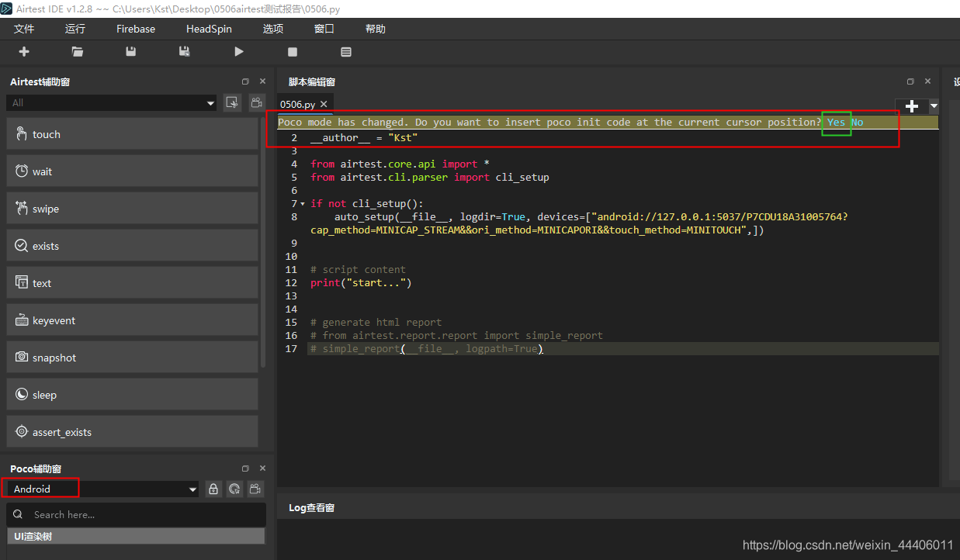Select the swipe command
The height and width of the screenshot is (560, 960).
[x=132, y=209]
